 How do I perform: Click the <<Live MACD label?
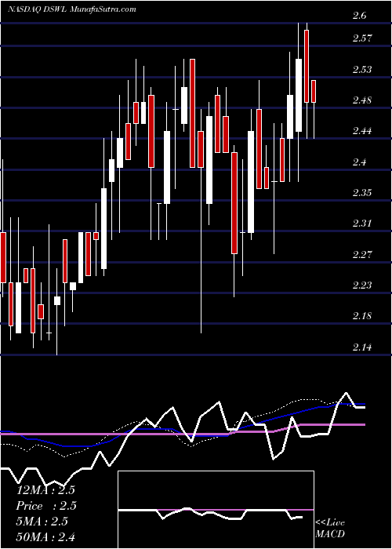pos(330,529)
